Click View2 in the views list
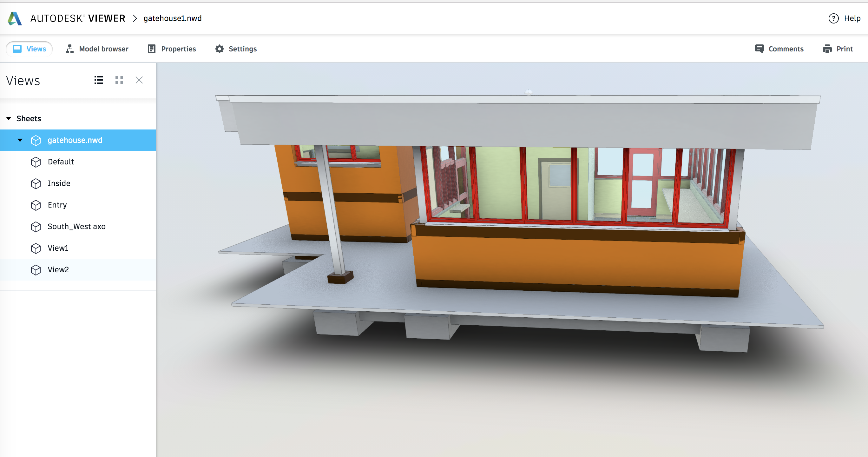Image resolution: width=868 pixels, height=457 pixels. [x=57, y=269]
